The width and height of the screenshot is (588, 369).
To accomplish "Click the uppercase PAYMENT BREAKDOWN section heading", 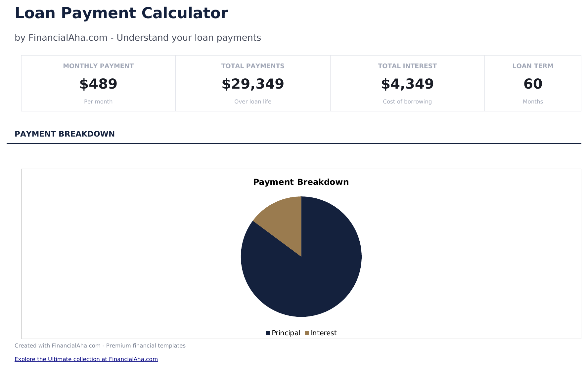I will 65,134.
